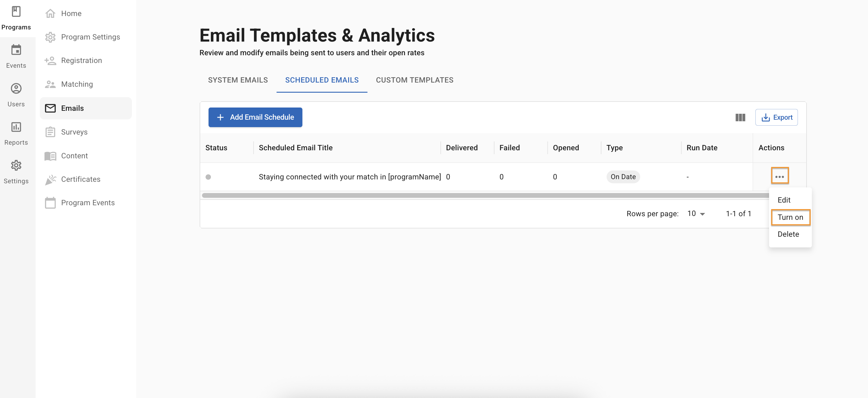Image resolution: width=868 pixels, height=398 pixels.
Task: Open Settings gear in left rail
Action: click(16, 165)
